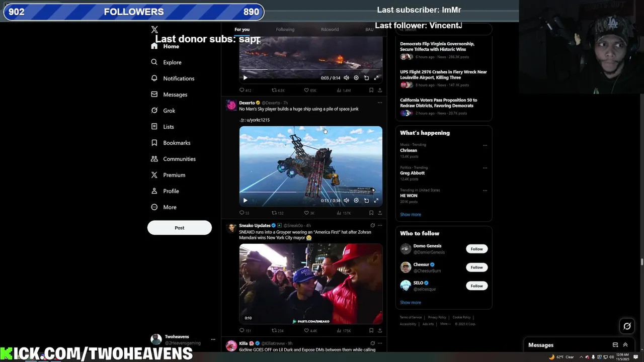This screenshot has height=362, width=644.
Task: Bookmark the Dexerto post
Action: pos(371,213)
